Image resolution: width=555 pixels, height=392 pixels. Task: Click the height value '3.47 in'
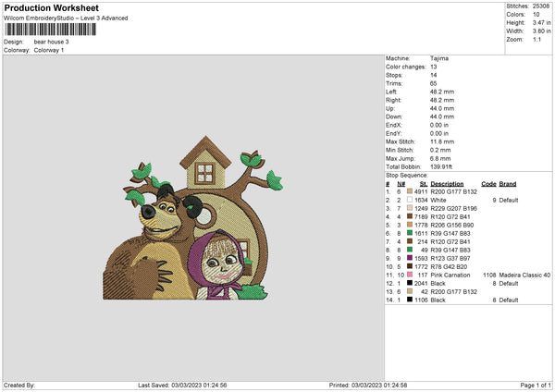coord(542,22)
